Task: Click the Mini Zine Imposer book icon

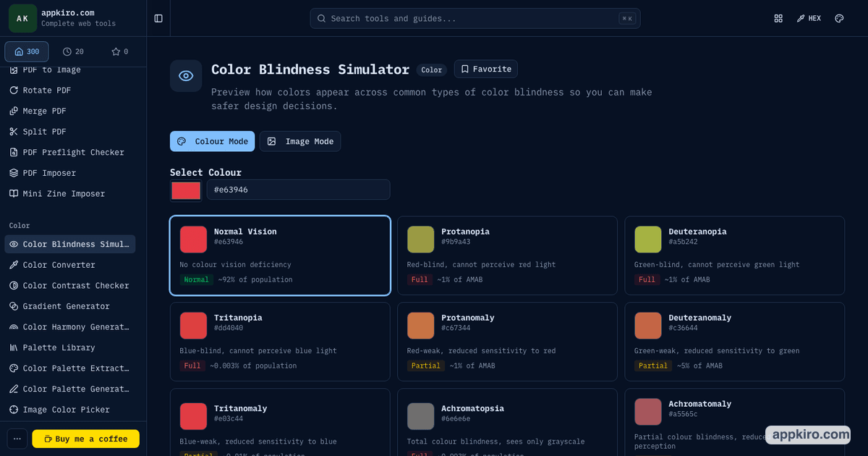Action: (x=14, y=193)
